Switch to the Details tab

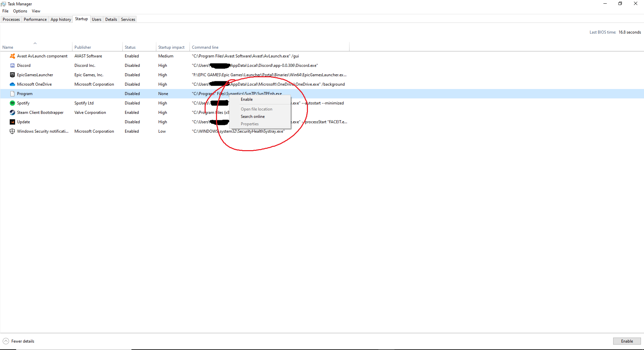tap(111, 19)
